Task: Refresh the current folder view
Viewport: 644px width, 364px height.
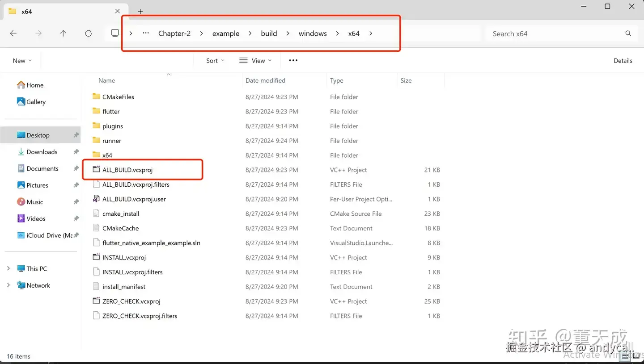Action: pos(89,33)
